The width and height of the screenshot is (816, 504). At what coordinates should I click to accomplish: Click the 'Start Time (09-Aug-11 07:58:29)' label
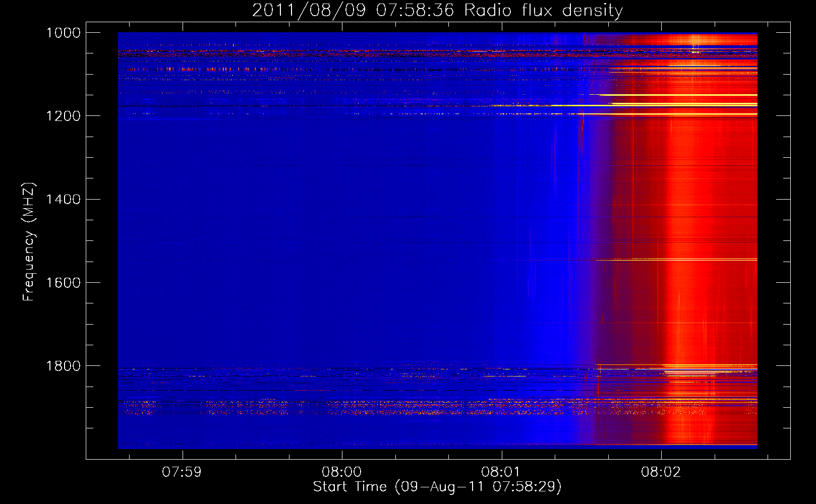click(437, 487)
